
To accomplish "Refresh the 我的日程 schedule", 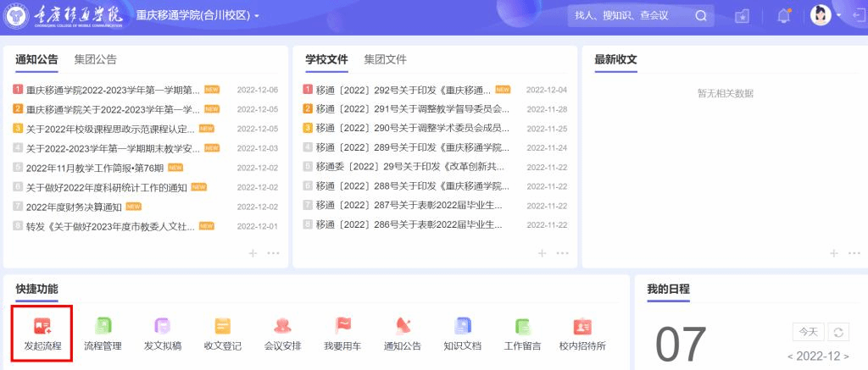I will (x=837, y=332).
